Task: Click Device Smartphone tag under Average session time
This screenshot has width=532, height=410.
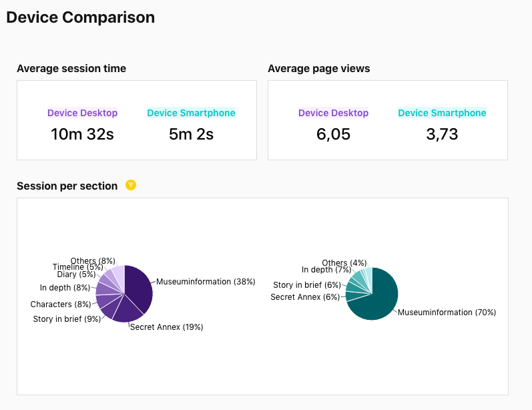Action: coord(191,113)
